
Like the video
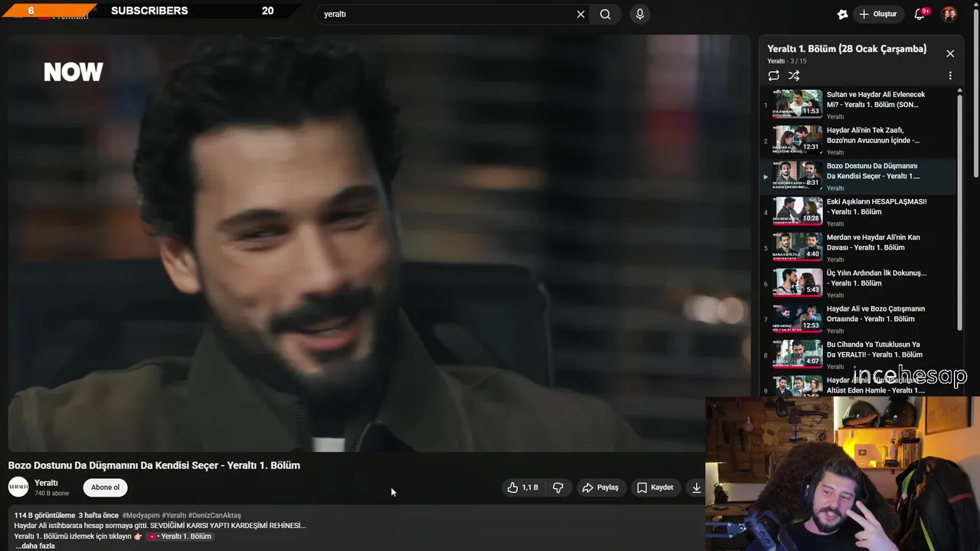tap(523, 487)
